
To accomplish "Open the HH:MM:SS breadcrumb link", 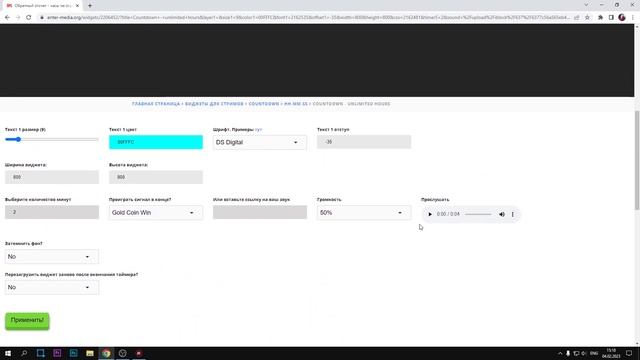I will point(296,104).
